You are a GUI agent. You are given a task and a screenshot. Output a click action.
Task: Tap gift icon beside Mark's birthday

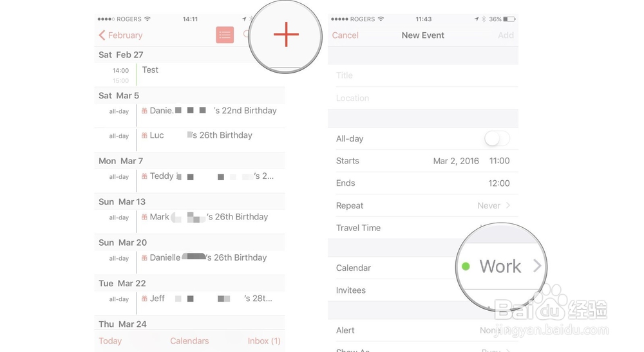[144, 217]
